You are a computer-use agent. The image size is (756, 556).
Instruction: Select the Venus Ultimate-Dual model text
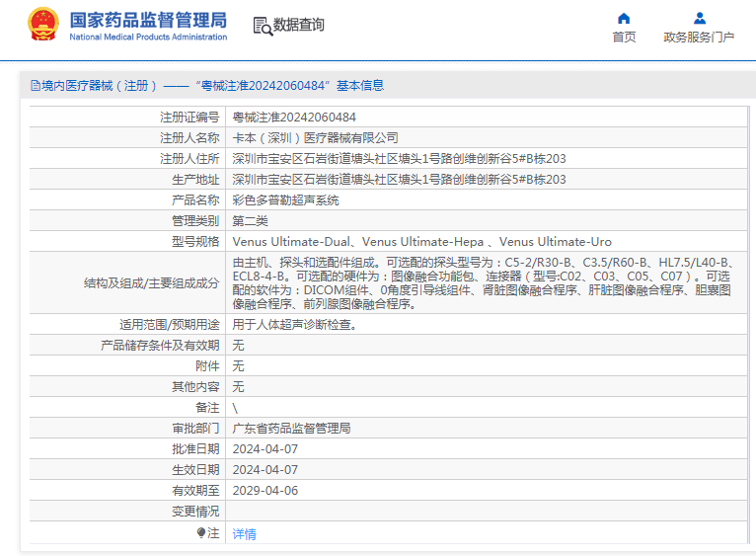pyautogui.click(x=291, y=242)
